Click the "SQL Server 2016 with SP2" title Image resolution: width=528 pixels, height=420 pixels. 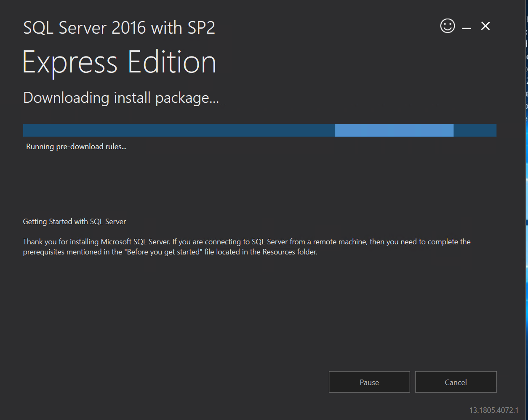pos(119,28)
